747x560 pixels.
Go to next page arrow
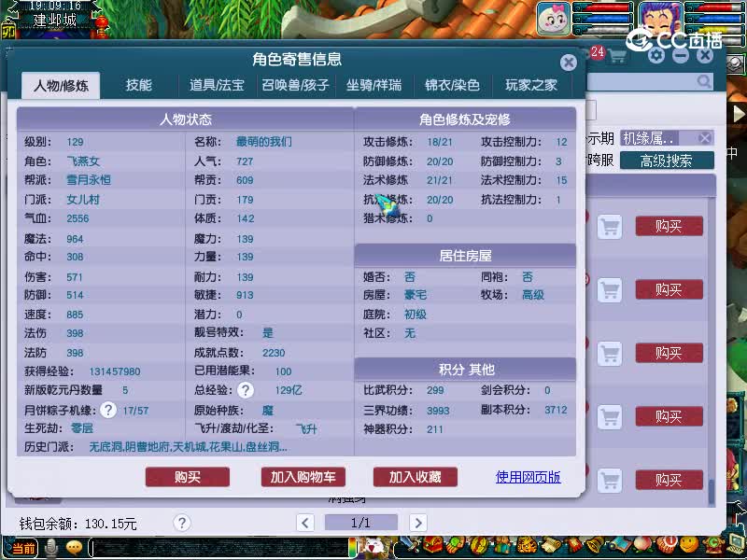417,523
